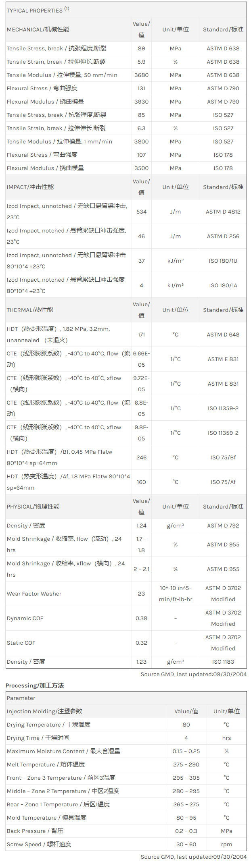Click the Flexural Stress value 131
The width and height of the screenshot is (251, 868).
coord(141,88)
